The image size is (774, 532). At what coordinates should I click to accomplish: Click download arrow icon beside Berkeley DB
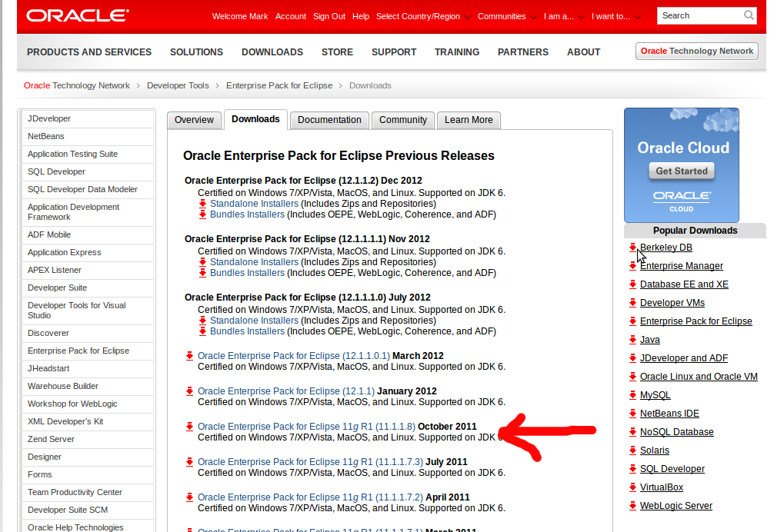(632, 248)
